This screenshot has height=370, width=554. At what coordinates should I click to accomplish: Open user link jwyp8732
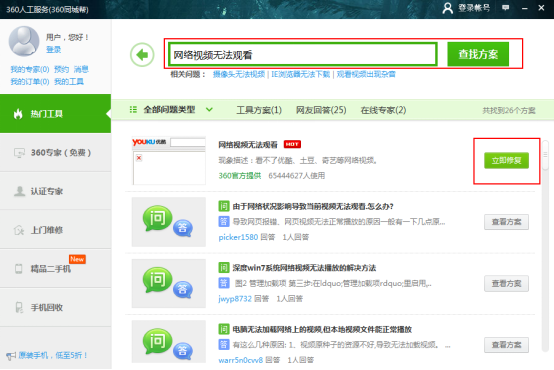tap(235, 299)
